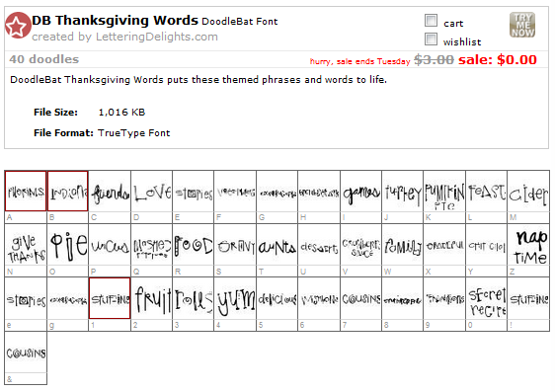Select the nap time doodle
The width and height of the screenshot is (555, 392).
528,245
